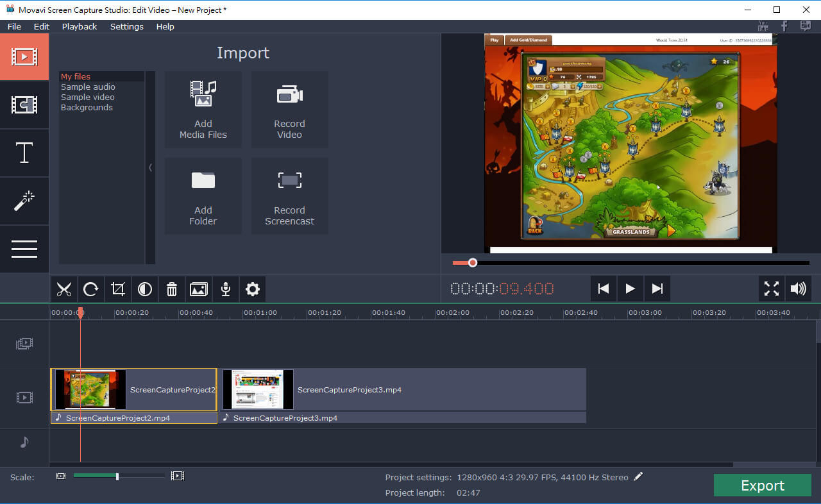
Task: Collapse the file list panel arrow
Action: pyautogui.click(x=151, y=167)
